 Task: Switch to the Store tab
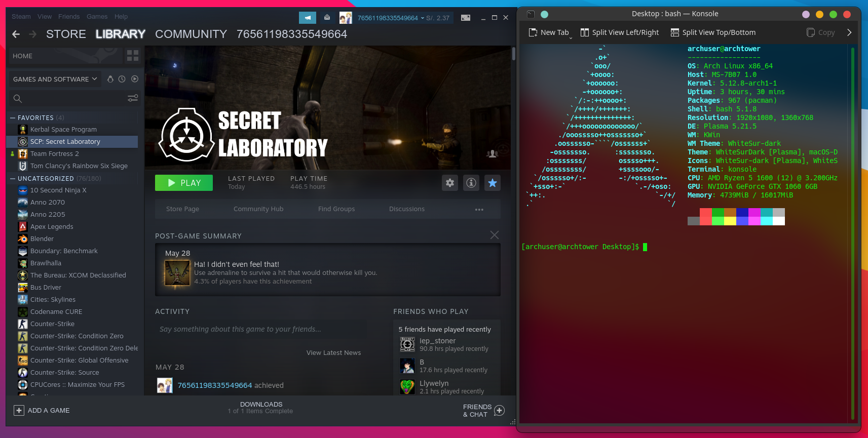[x=66, y=34]
